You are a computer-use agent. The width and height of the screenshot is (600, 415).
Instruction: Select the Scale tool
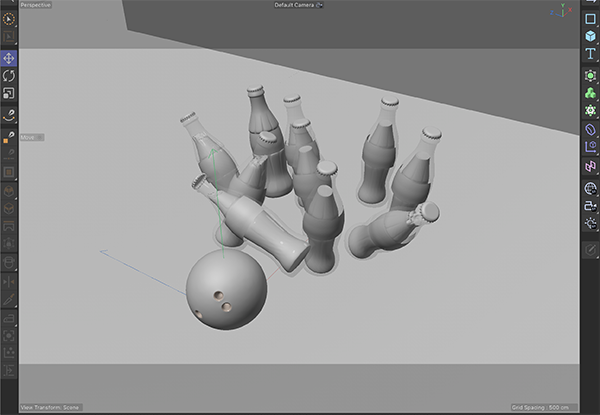click(x=9, y=93)
